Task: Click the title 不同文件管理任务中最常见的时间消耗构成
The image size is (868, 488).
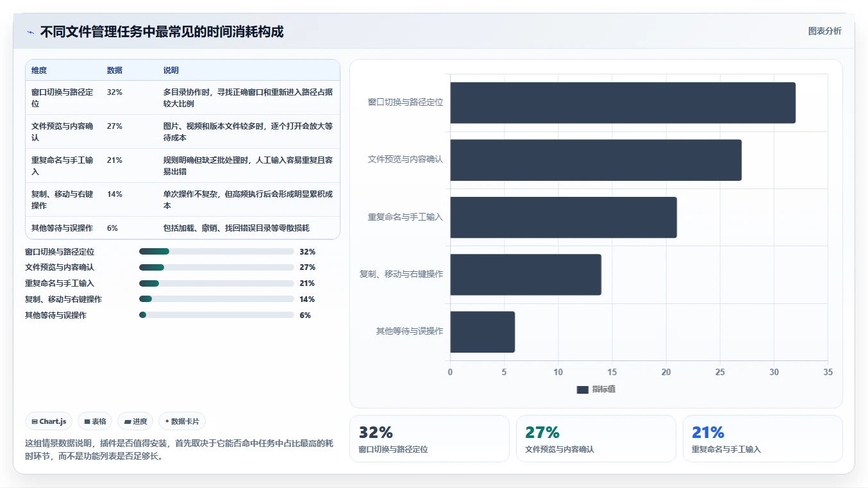Action: [162, 32]
